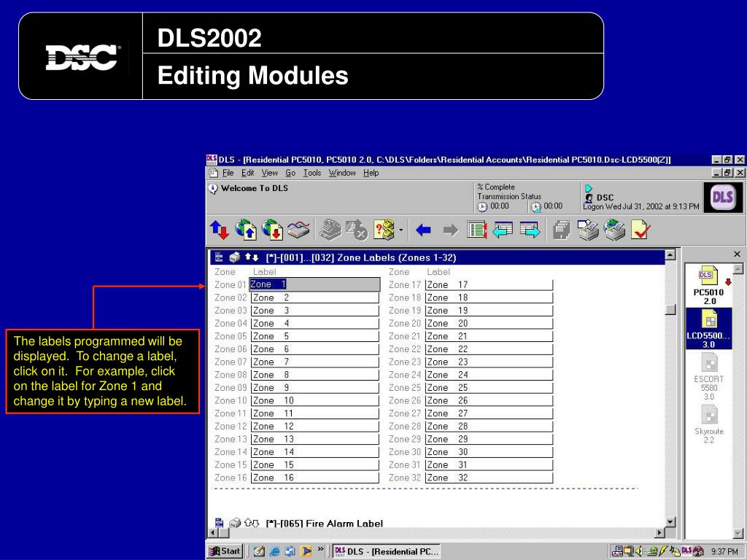Click the green table with red arrows icon
This screenshot has width=747, height=560.
pyautogui.click(x=476, y=230)
